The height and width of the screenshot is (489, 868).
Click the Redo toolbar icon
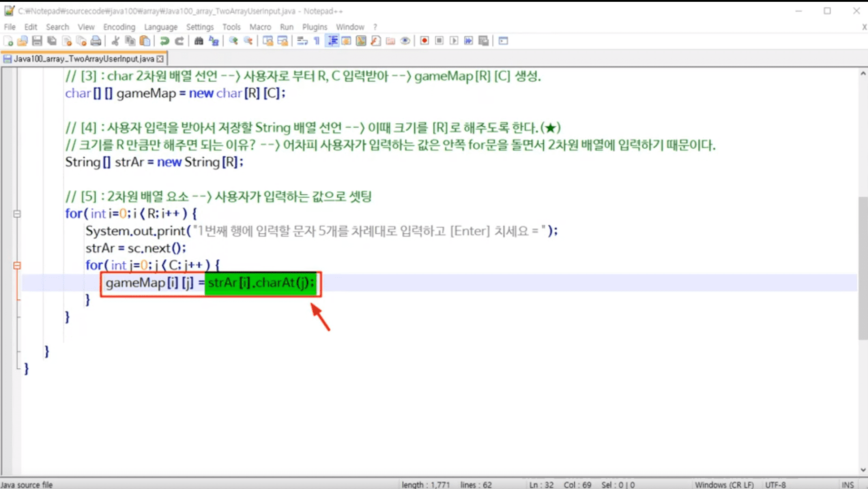(179, 41)
